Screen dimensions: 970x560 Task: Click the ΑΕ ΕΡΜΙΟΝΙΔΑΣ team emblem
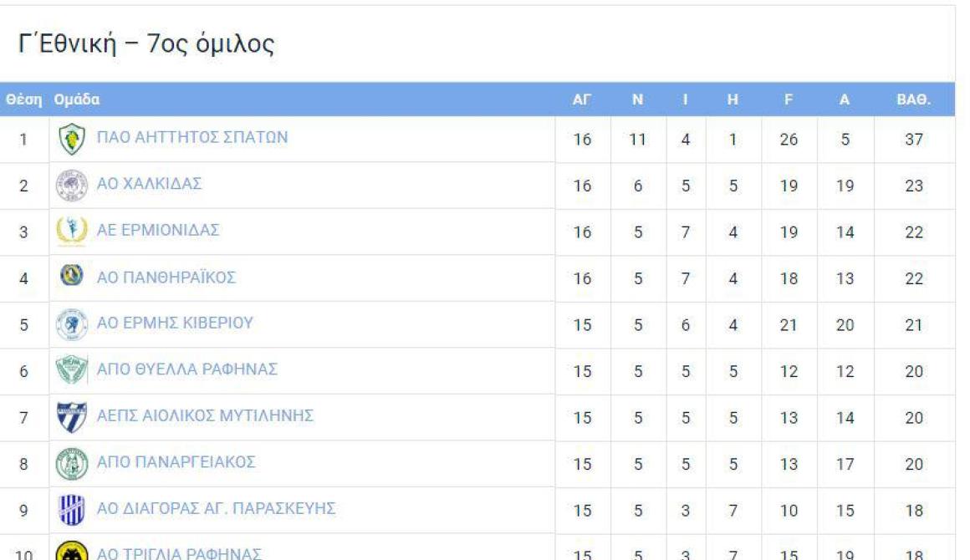click(72, 232)
